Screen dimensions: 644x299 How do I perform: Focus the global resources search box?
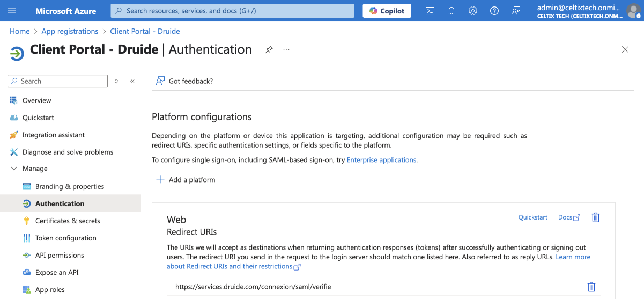pyautogui.click(x=232, y=11)
